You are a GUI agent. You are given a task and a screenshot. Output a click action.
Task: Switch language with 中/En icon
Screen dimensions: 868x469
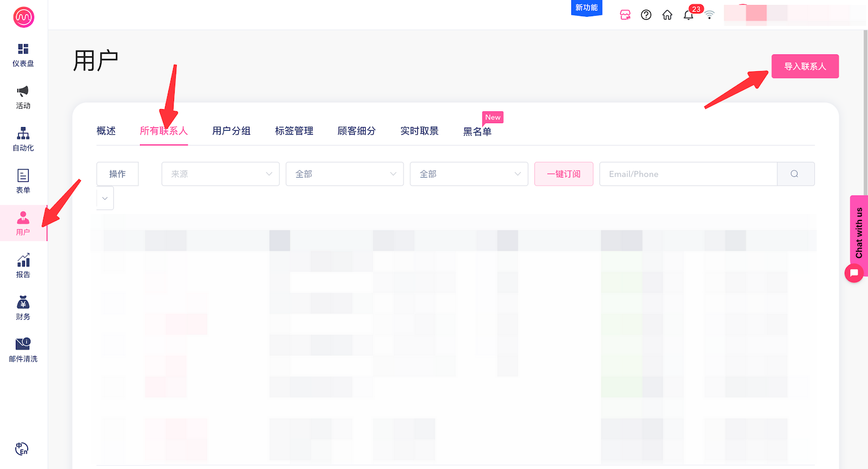(22, 449)
